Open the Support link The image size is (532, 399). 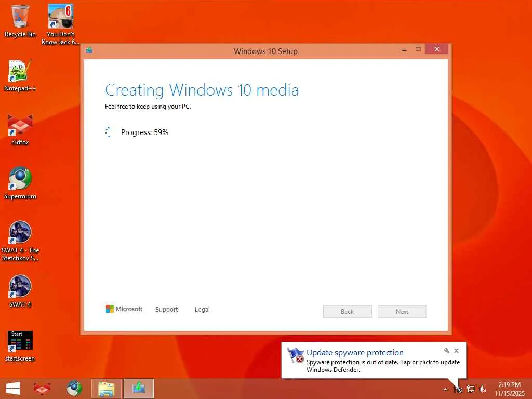pos(167,310)
